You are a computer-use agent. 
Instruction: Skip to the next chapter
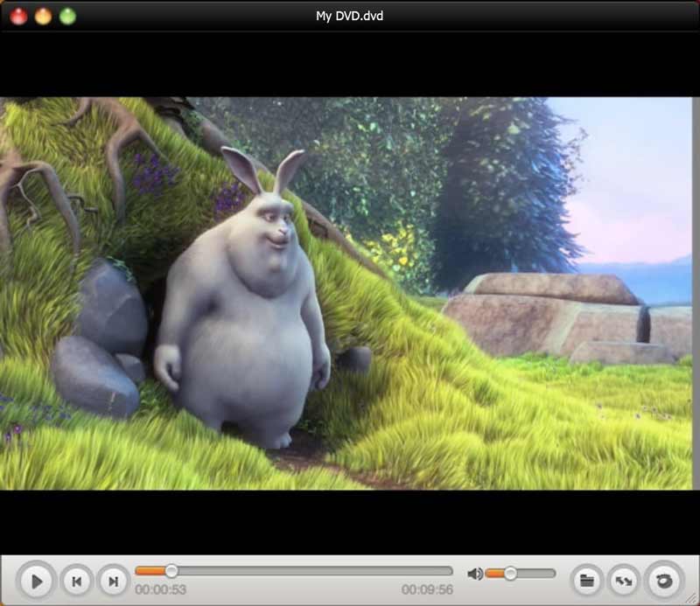[114, 579]
